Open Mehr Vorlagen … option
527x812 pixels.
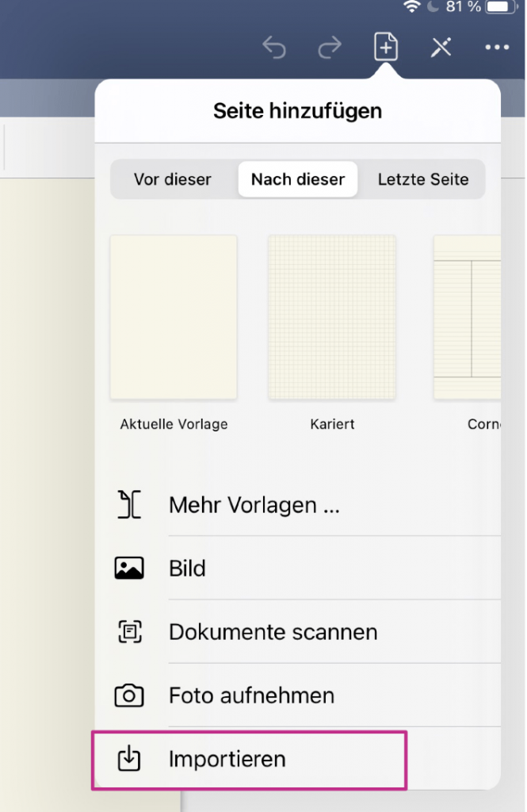298,505
